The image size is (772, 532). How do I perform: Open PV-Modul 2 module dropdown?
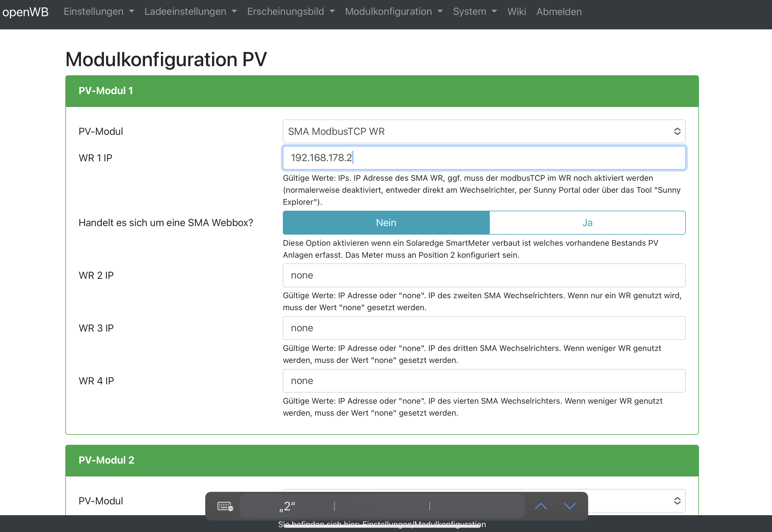click(x=634, y=501)
